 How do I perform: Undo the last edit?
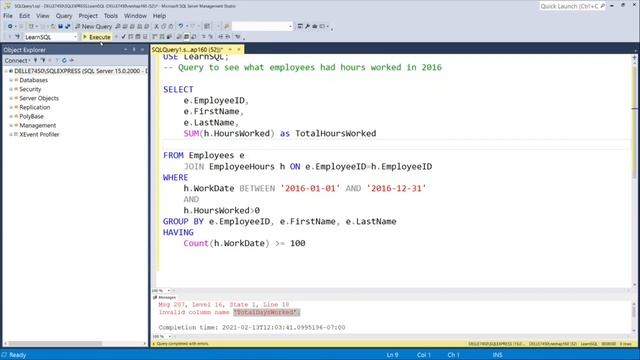(x=180, y=26)
